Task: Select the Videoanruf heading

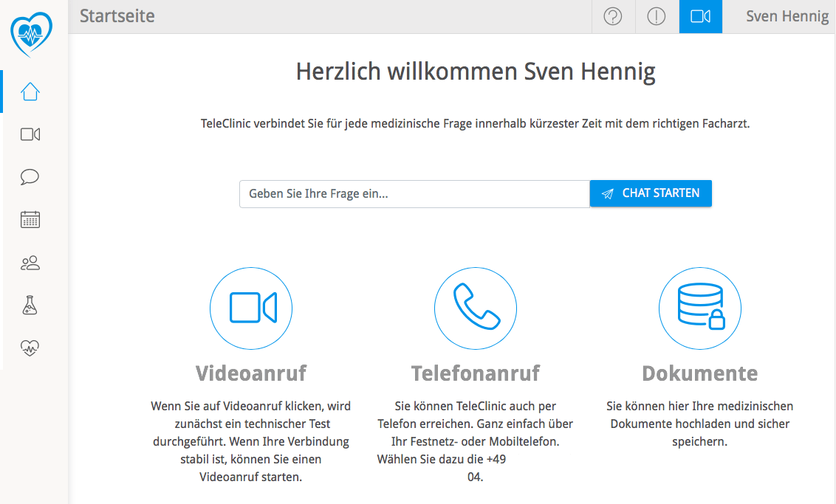Action: click(x=251, y=373)
